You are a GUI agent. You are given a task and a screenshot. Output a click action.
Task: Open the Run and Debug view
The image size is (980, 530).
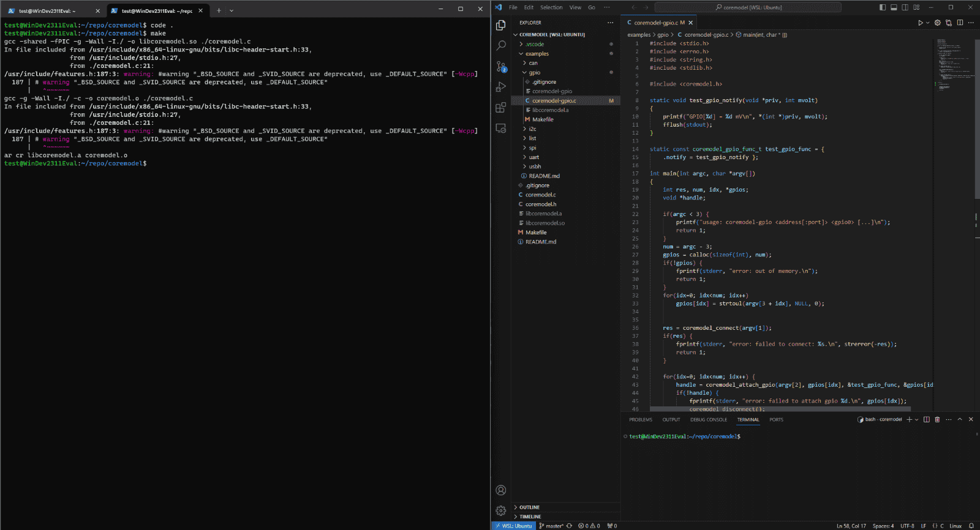click(501, 87)
